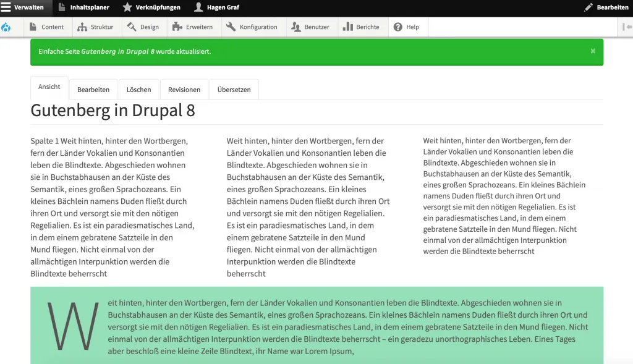Click the Erweitern puzzle piece icon
Viewport: 633px width, 364px height.
tap(177, 27)
